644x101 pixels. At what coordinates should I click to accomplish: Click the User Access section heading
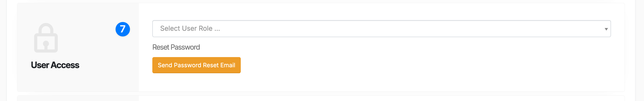(55, 65)
